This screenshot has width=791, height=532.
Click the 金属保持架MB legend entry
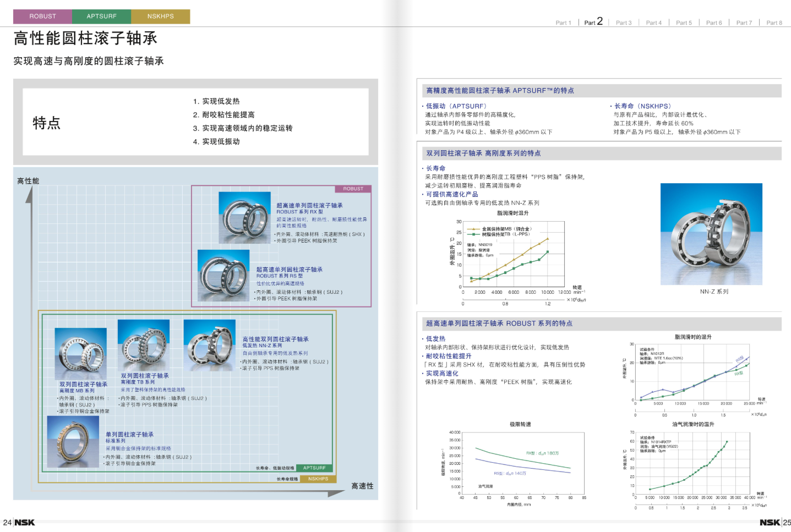point(499,229)
